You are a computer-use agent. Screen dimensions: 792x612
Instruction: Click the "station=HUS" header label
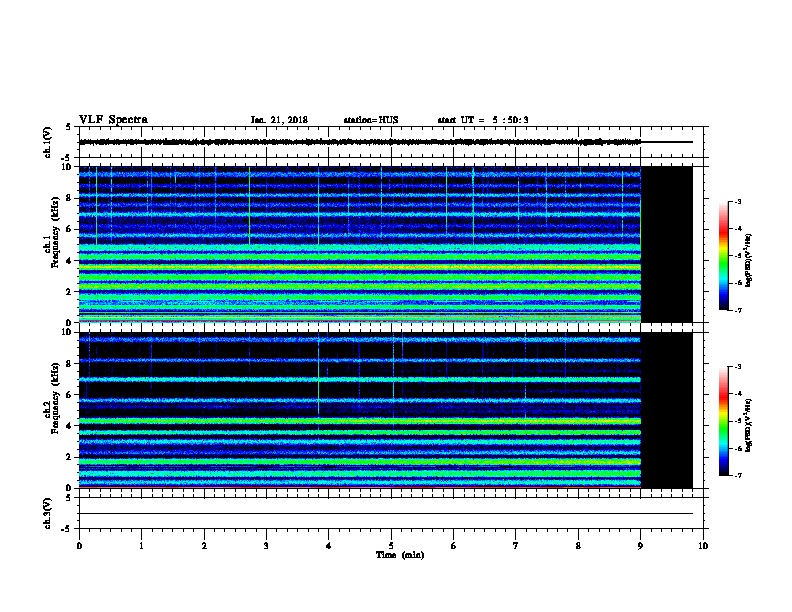tap(371, 120)
